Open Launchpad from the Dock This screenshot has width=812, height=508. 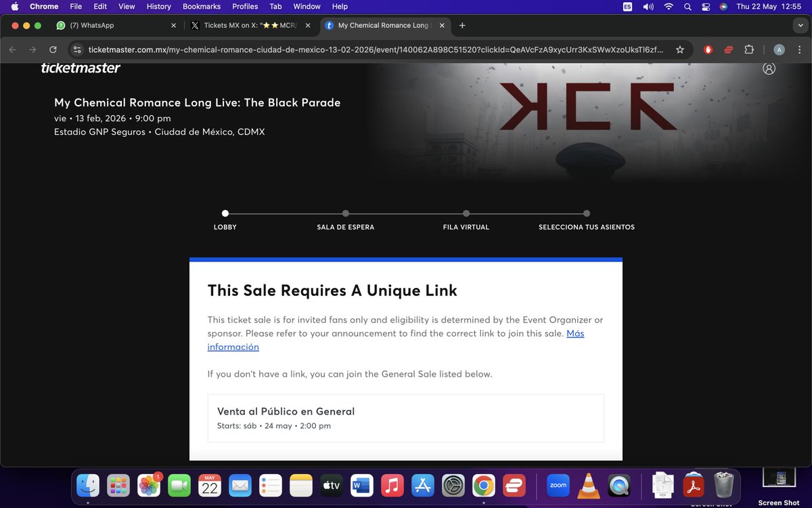point(119,485)
